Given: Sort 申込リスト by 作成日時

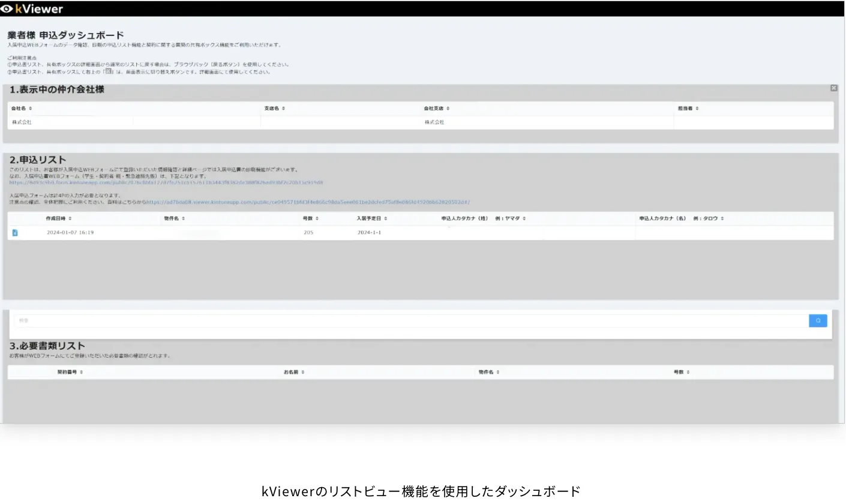Looking at the screenshot, I should pos(59,218).
